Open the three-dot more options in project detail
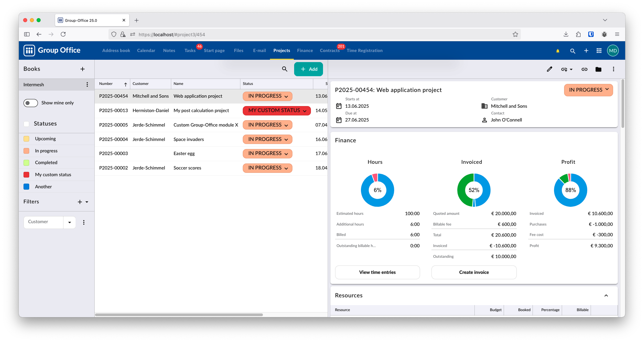Viewport: 644px width, 342px height. [613, 69]
